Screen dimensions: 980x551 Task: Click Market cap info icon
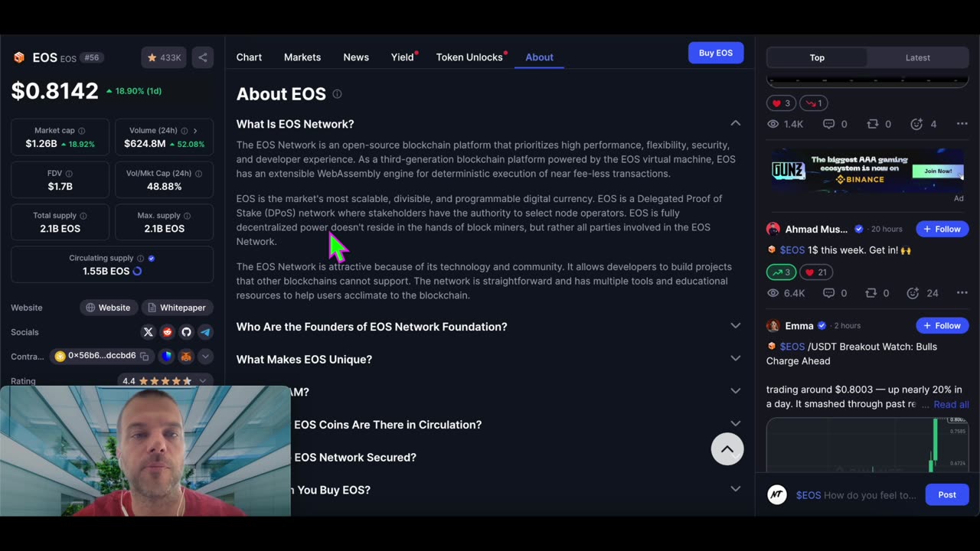click(82, 131)
